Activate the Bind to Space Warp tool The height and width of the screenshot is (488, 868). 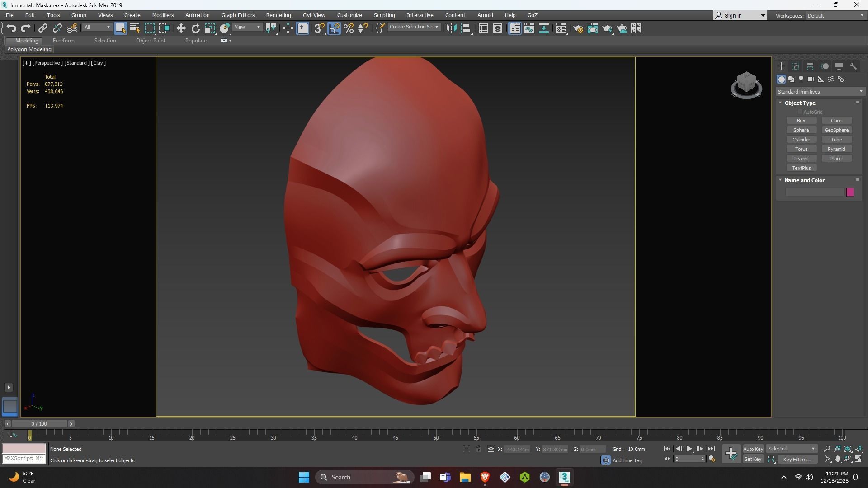72,28
